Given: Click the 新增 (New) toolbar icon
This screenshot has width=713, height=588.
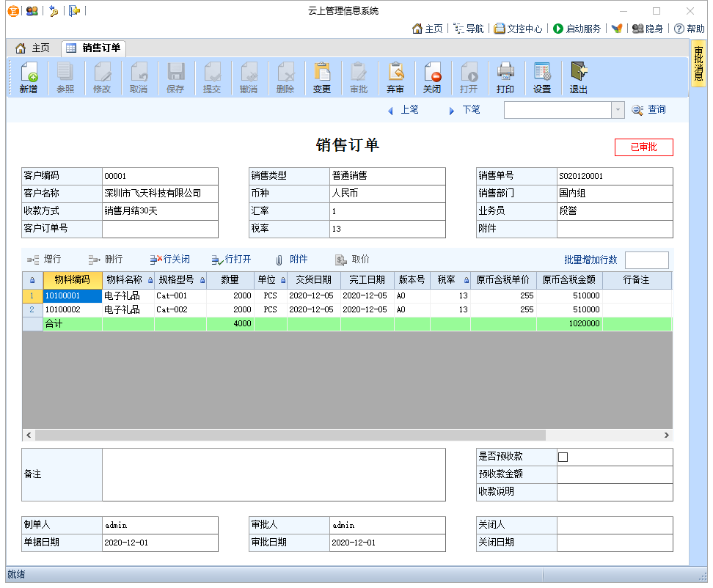Looking at the screenshot, I should point(29,78).
